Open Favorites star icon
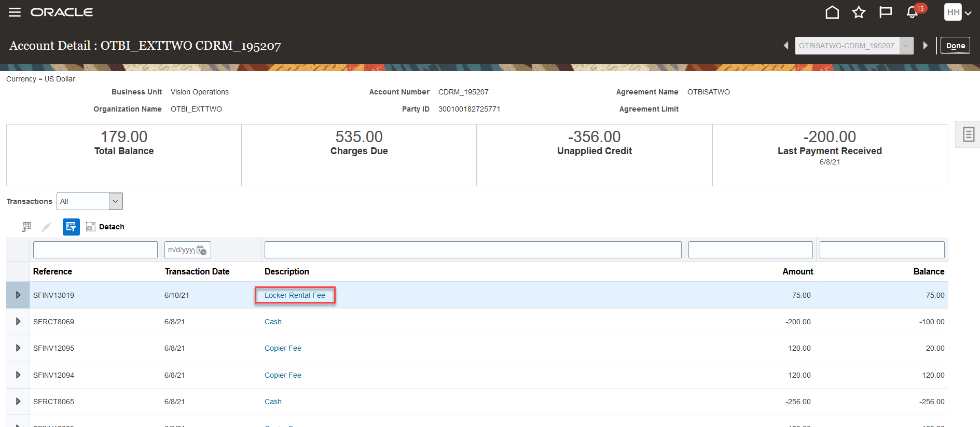Viewport: 980px width, 427px height. point(859,12)
